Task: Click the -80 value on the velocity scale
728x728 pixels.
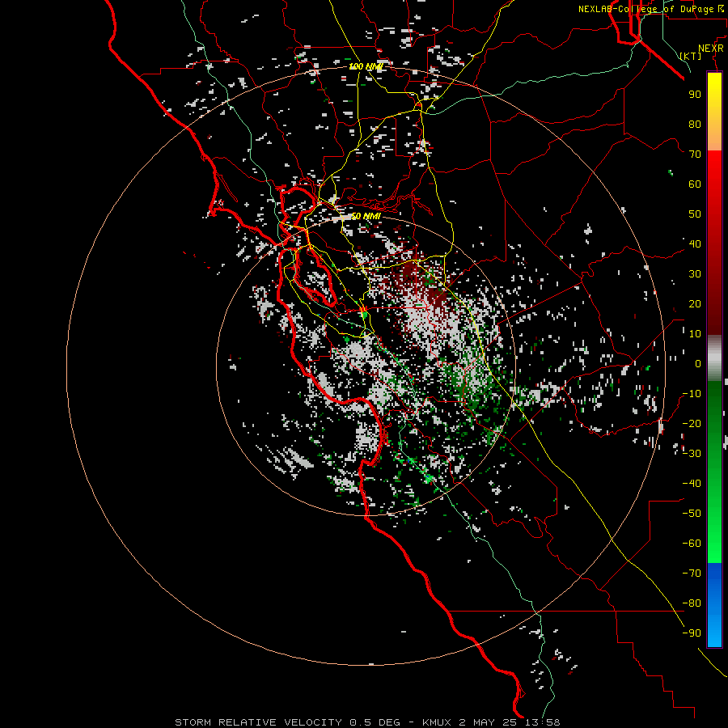Action: click(692, 603)
